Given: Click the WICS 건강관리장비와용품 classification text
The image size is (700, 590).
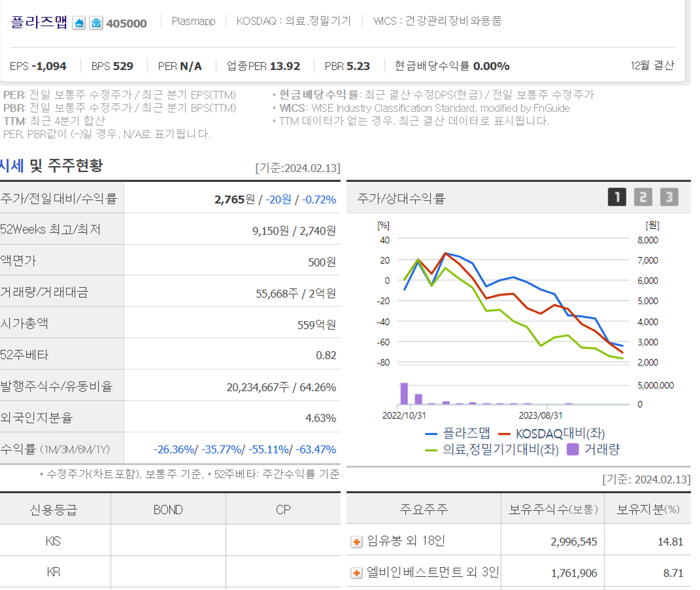Looking at the screenshot, I should tap(437, 21).
